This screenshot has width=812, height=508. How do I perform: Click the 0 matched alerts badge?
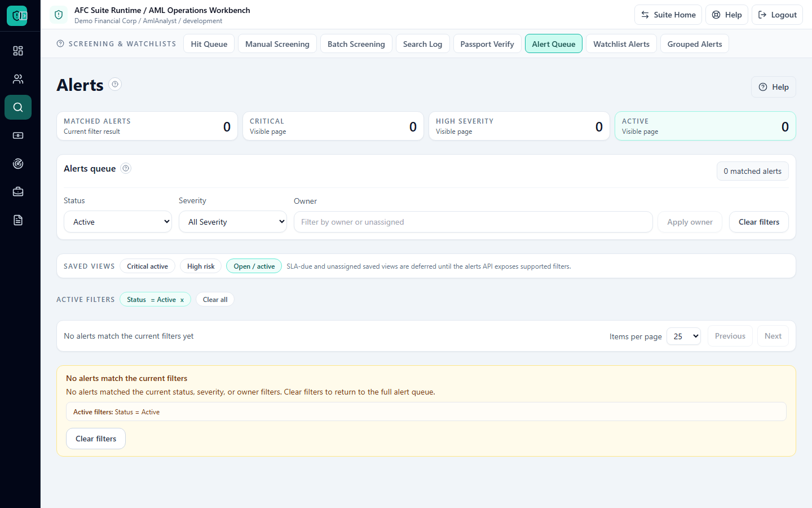click(753, 171)
